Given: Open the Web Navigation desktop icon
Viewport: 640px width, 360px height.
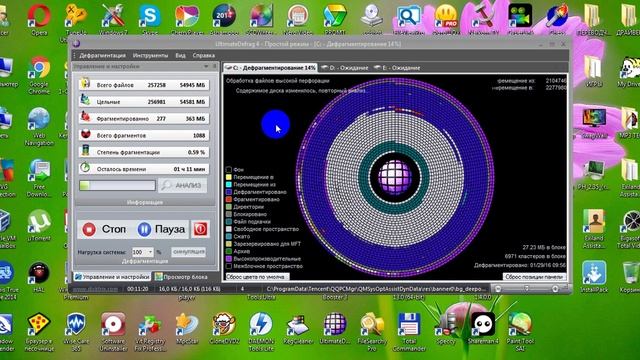Looking at the screenshot, I should point(39,127).
